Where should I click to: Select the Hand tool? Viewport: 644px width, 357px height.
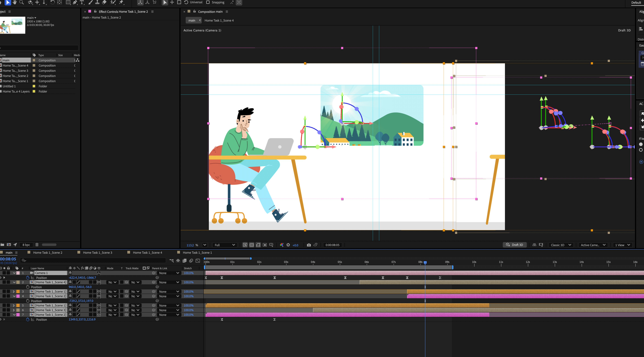[x=15, y=2]
